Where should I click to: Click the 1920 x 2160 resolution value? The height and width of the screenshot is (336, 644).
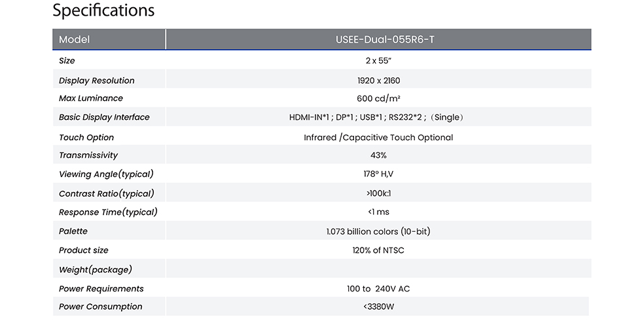coord(378,81)
